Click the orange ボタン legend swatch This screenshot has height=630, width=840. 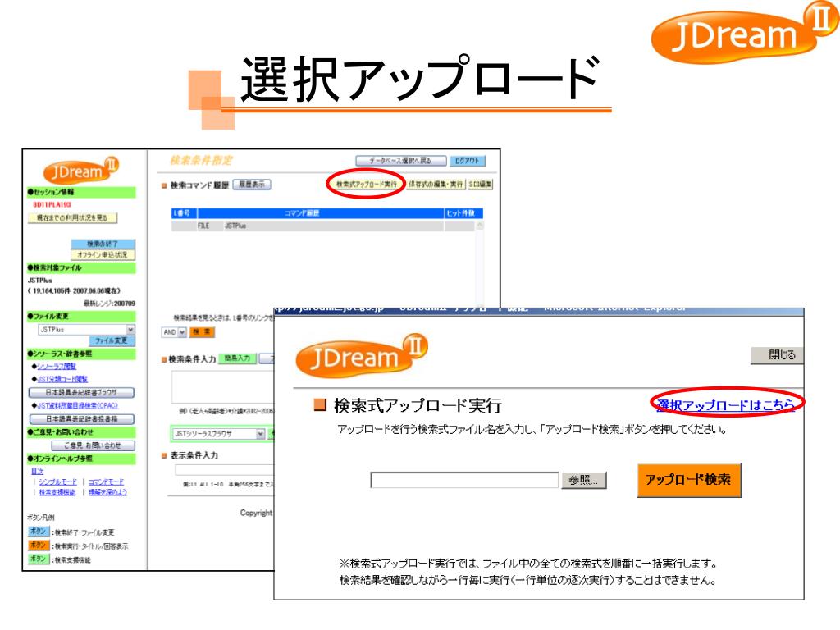pyautogui.click(x=39, y=546)
